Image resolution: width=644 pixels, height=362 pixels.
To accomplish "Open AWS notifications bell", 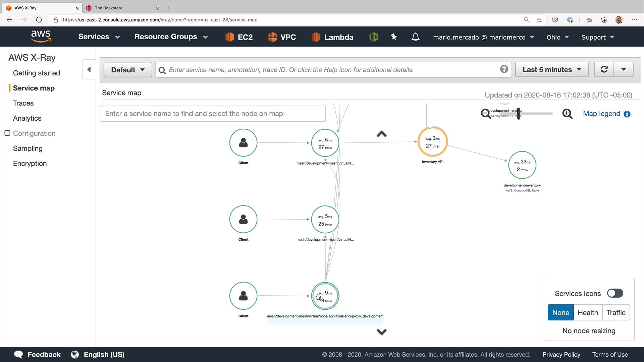I will pyautogui.click(x=415, y=37).
